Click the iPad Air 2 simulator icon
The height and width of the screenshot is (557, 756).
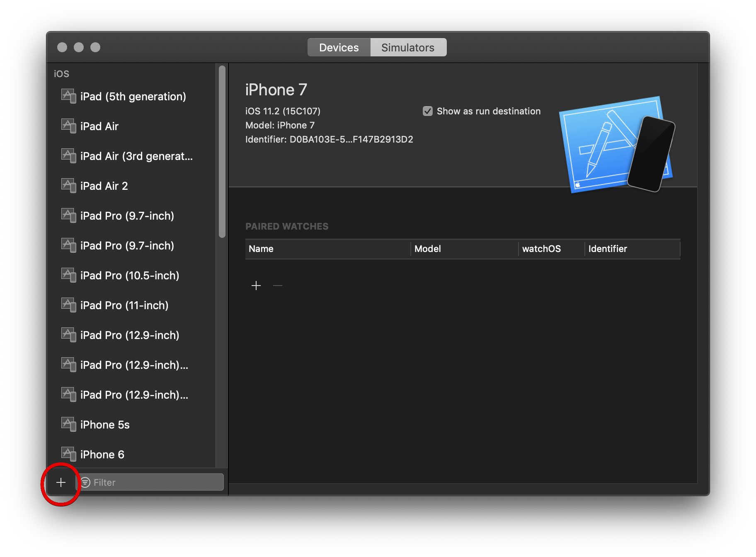tap(68, 186)
